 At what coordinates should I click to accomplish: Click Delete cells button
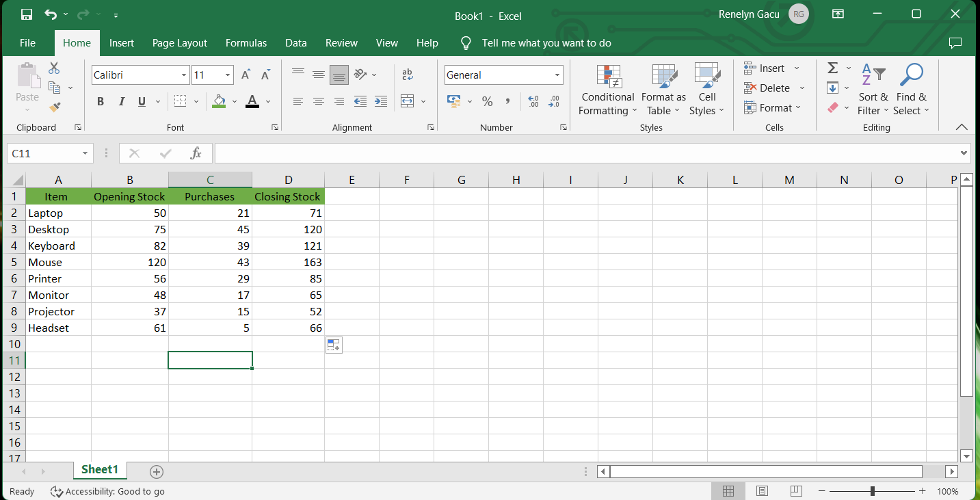tap(774, 88)
